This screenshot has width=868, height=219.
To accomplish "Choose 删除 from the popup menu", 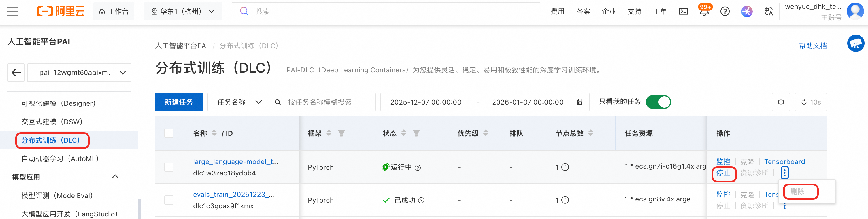I will [797, 191].
